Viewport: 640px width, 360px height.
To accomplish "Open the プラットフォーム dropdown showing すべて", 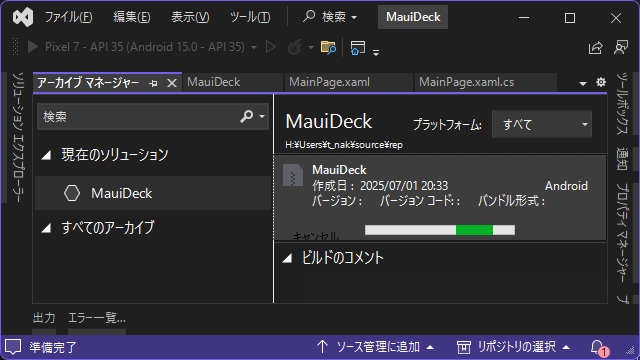I will point(542,124).
